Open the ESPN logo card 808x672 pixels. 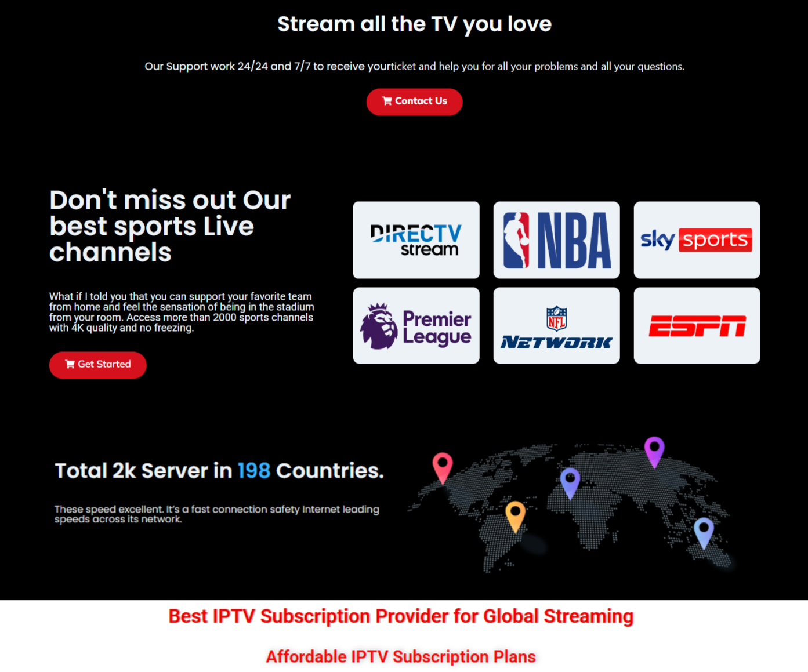pyautogui.click(x=697, y=326)
